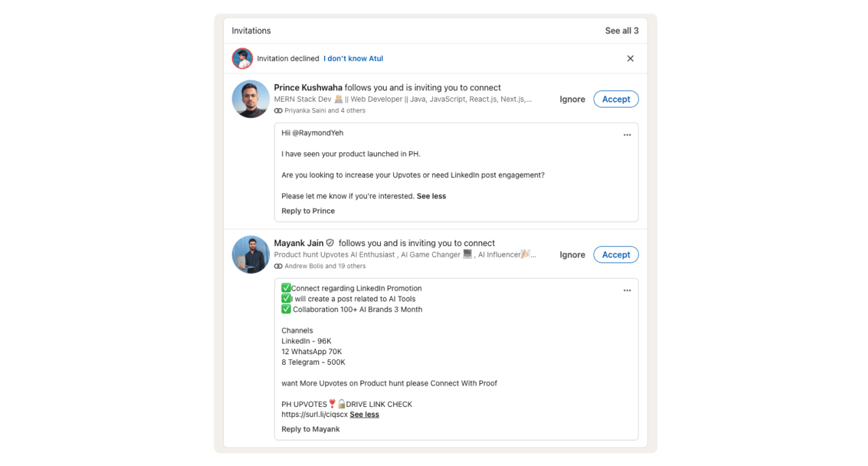The image size is (868, 466).
Task: Ignore Prince Kushwaha's invitation
Action: point(572,99)
